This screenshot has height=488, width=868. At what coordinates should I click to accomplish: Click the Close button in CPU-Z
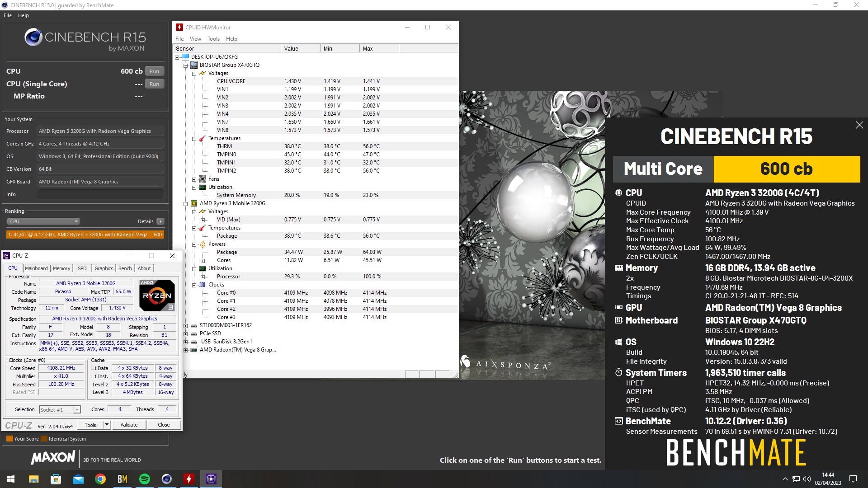[164, 425]
